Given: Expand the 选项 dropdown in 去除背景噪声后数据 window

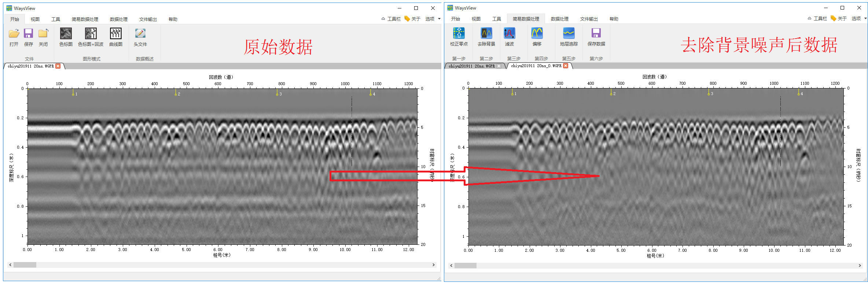Looking at the screenshot, I should coord(858,18).
